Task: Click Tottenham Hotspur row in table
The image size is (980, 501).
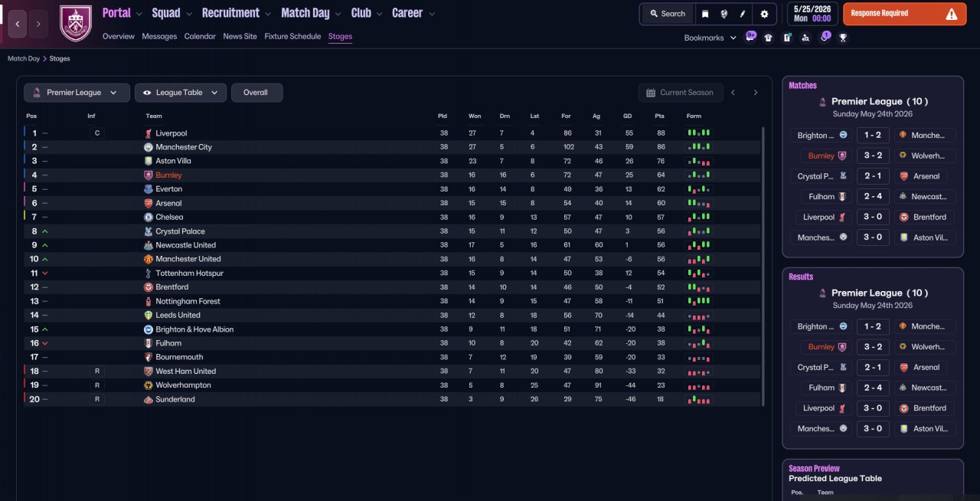Action: tap(393, 273)
